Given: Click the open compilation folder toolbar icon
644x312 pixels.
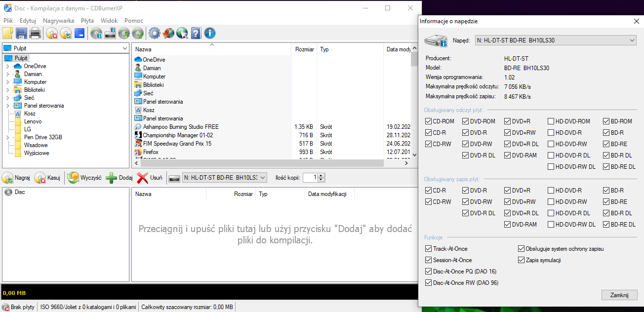Looking at the screenshot, I should tap(8, 34).
